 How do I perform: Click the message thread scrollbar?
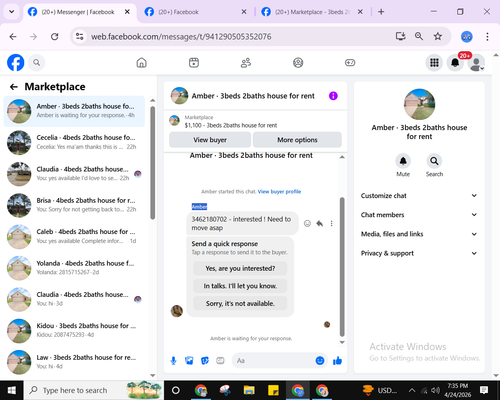tap(342, 267)
